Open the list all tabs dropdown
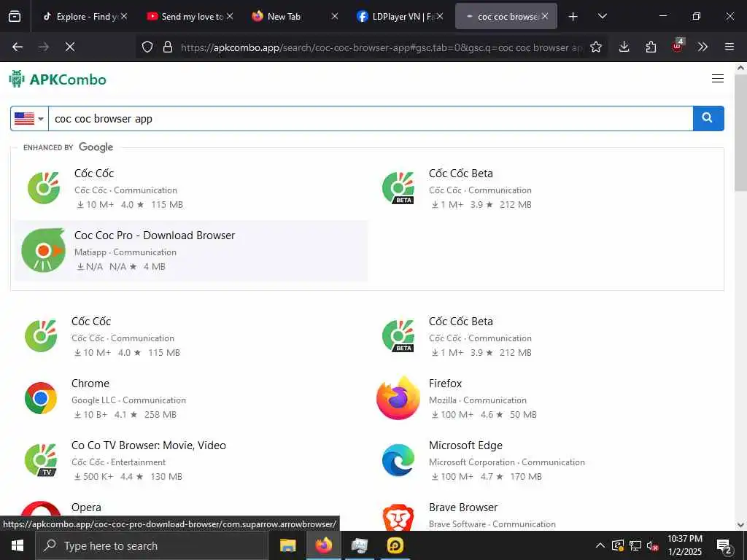Screen dimensions: 747x560 click(602, 16)
